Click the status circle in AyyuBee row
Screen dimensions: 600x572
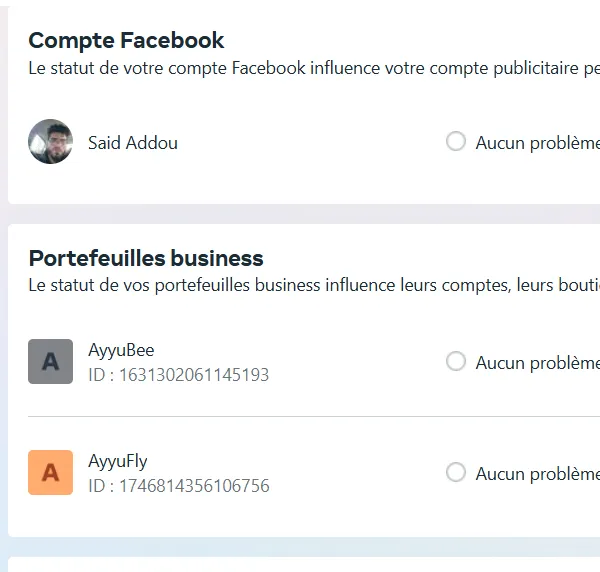[456, 361]
